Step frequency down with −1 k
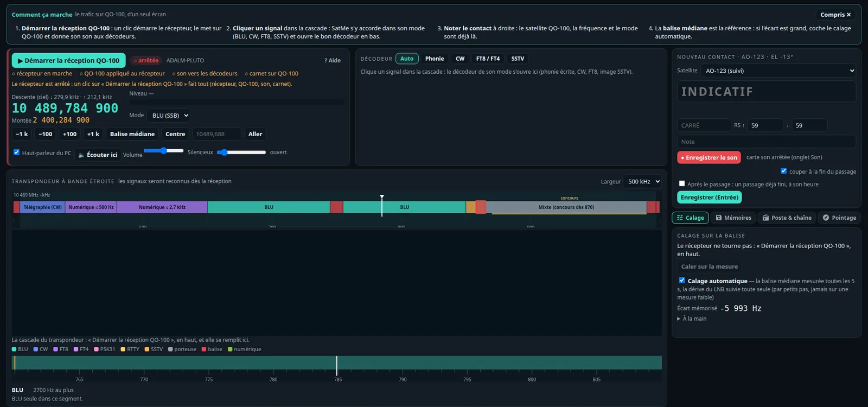868x407 pixels. point(22,134)
